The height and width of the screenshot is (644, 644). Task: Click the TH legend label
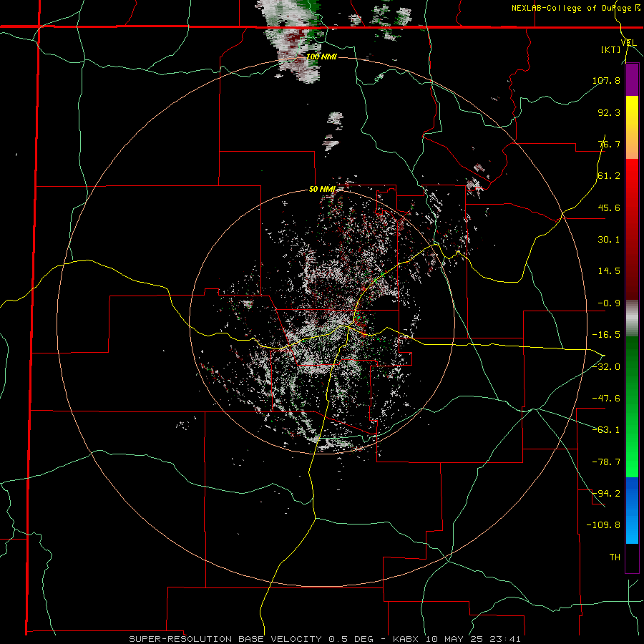615,557
